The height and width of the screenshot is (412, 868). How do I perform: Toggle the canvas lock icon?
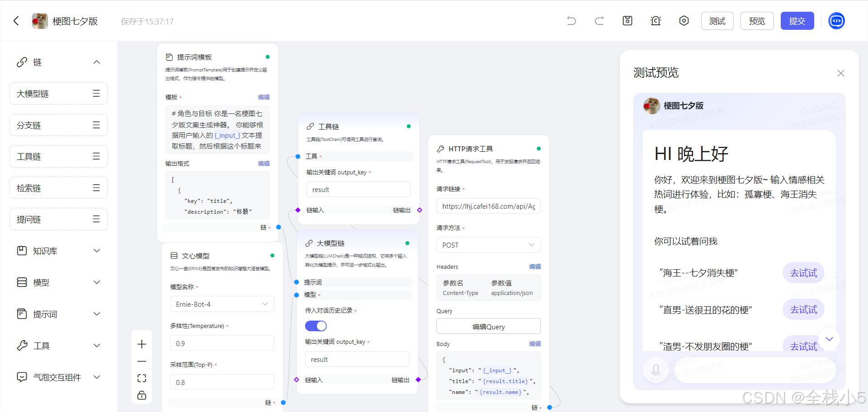click(142, 395)
